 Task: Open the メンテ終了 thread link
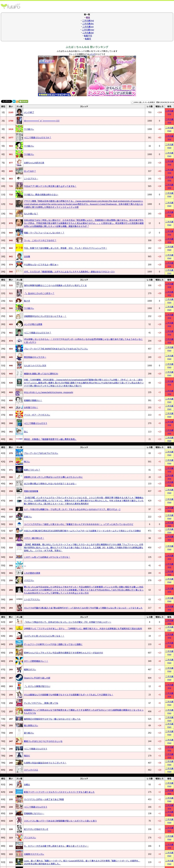pos(29,113)
